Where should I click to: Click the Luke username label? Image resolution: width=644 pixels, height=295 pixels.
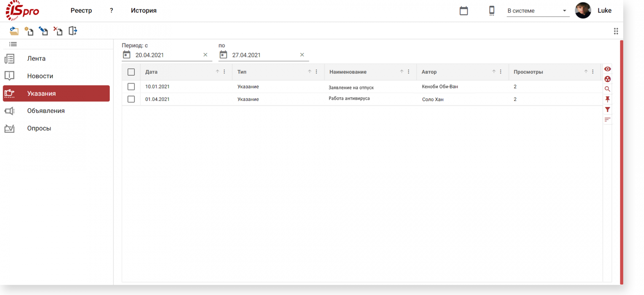click(604, 11)
